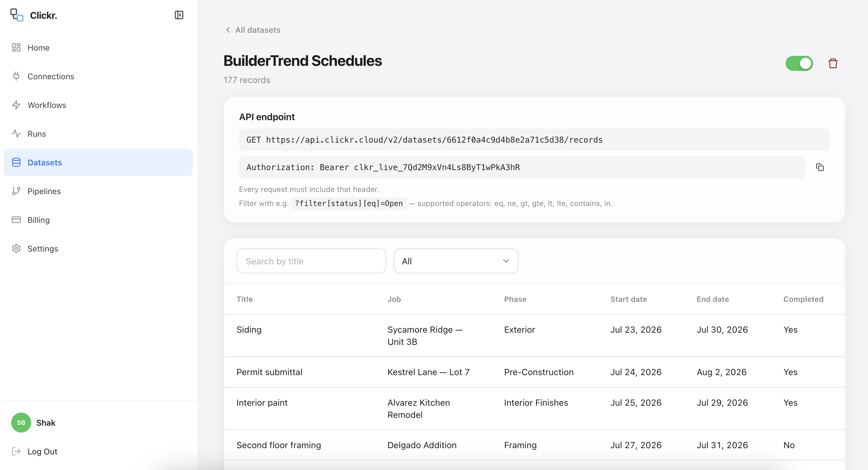Image resolution: width=868 pixels, height=470 pixels.
Task: Click the Interior paint row title
Action: point(262,403)
